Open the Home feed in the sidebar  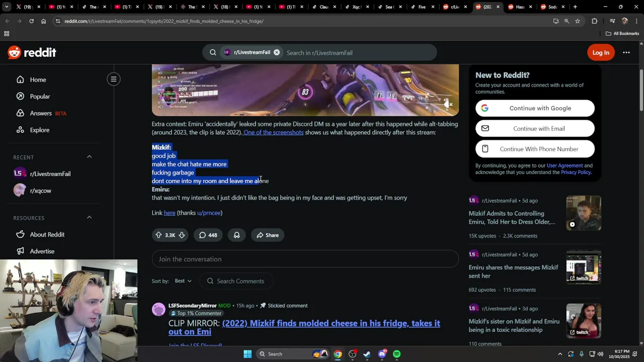click(x=38, y=79)
